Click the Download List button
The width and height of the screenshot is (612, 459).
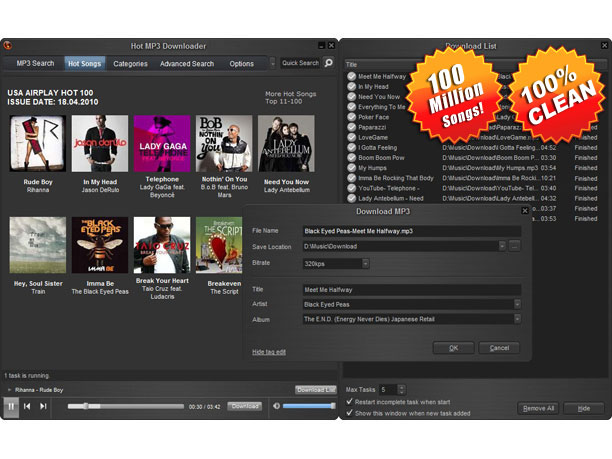pyautogui.click(x=315, y=390)
